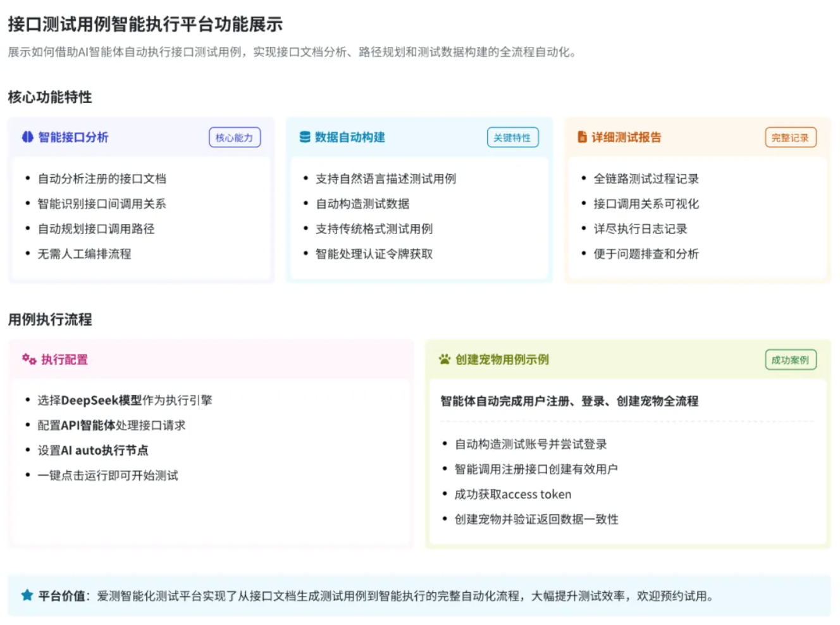Click the item 智能识别接口间调用关系
The image size is (840, 625).
102,204
